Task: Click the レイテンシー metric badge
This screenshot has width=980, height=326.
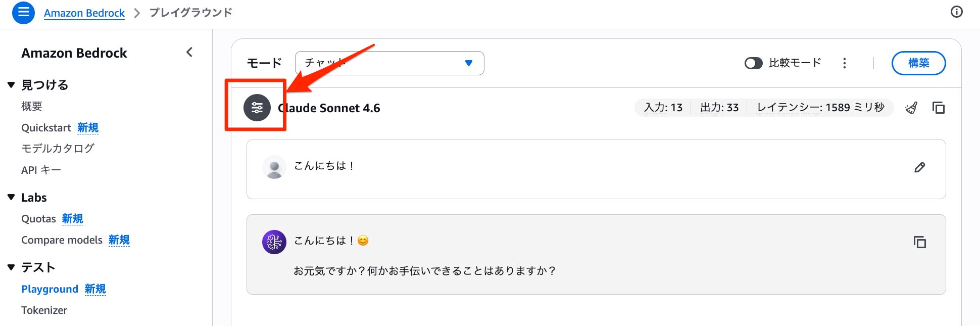Action: tap(820, 108)
